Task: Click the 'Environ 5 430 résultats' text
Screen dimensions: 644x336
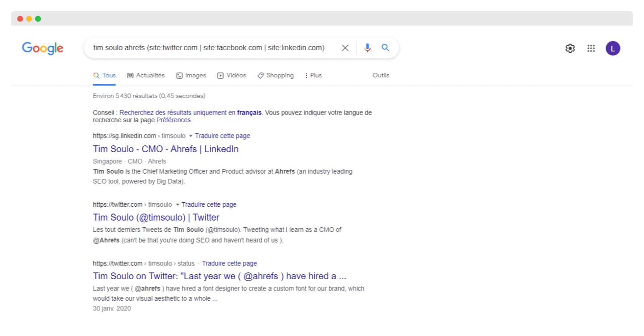Action: [x=149, y=96]
